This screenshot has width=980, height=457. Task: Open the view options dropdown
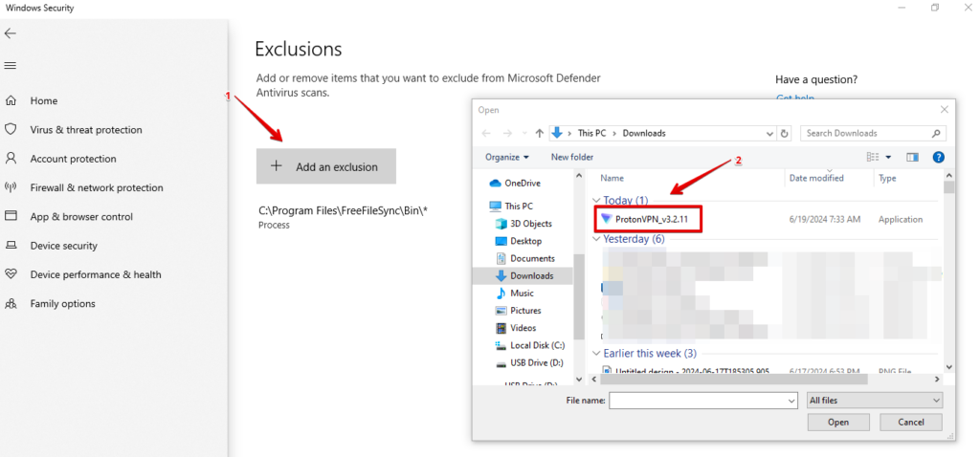pyautogui.click(x=889, y=157)
